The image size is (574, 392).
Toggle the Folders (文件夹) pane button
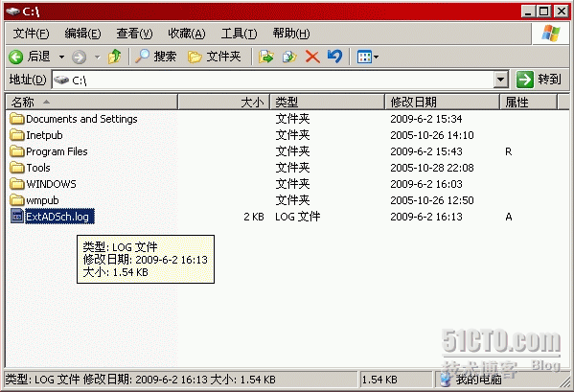[x=214, y=57]
